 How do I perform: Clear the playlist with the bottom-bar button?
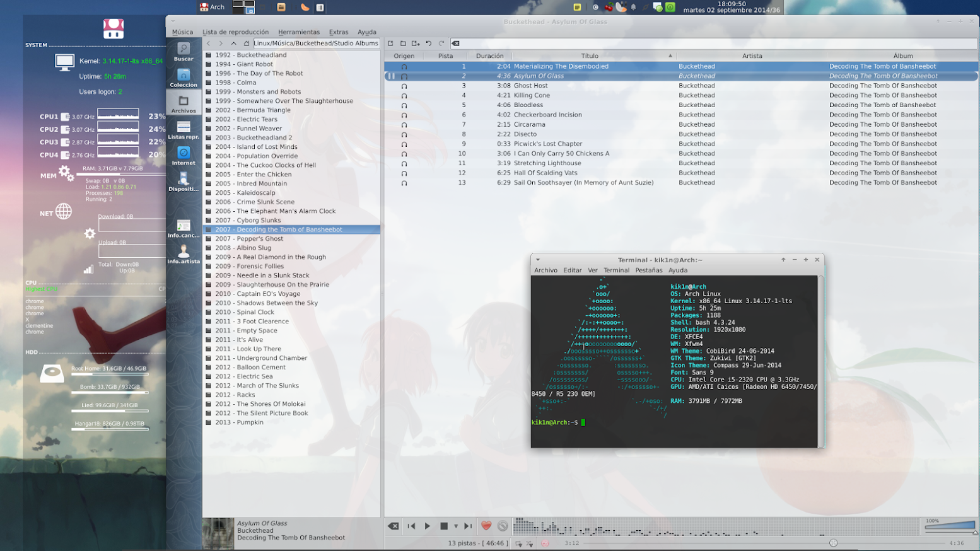pyautogui.click(x=394, y=526)
